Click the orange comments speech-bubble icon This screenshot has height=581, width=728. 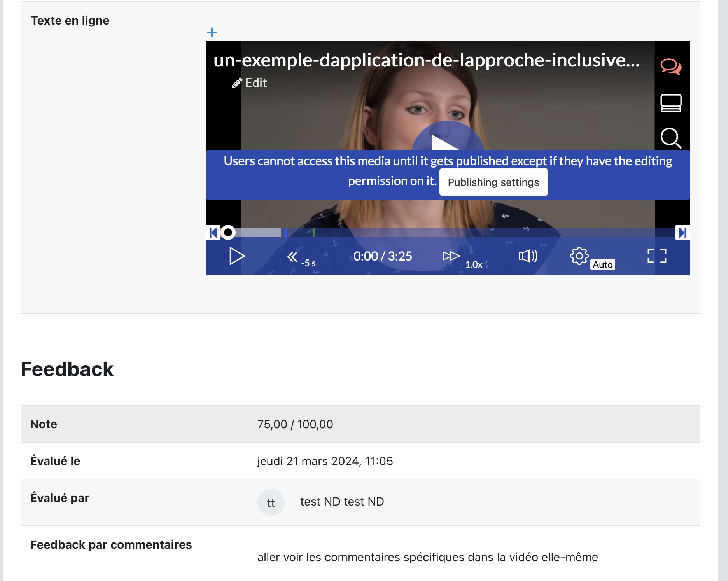pyautogui.click(x=671, y=66)
